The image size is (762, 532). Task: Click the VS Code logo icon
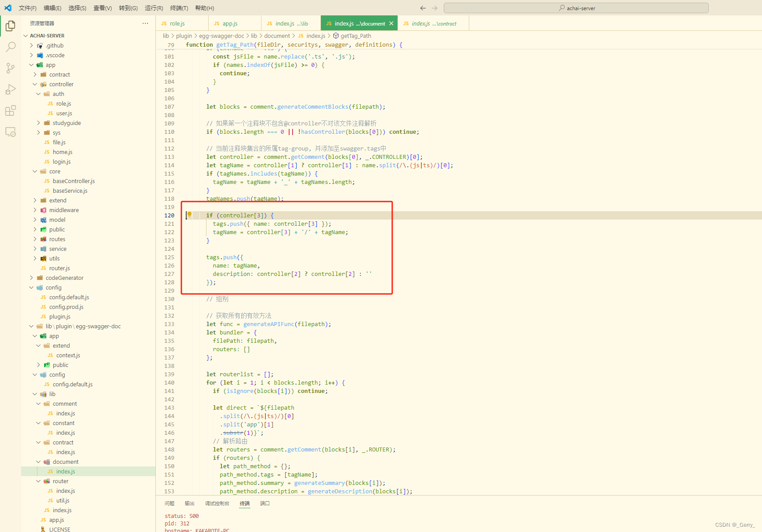(8, 8)
